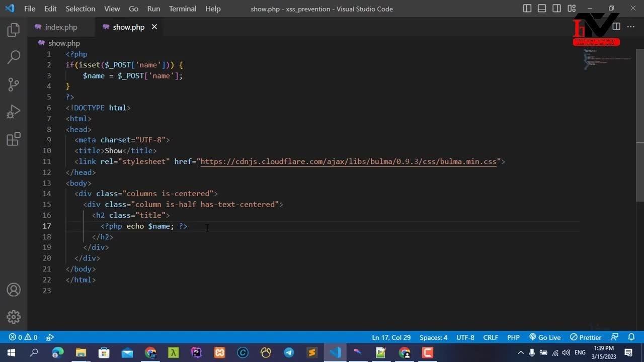This screenshot has width=644, height=362.
Task: Toggle the Secondary Side Bar layout
Action: pyautogui.click(x=556, y=9)
